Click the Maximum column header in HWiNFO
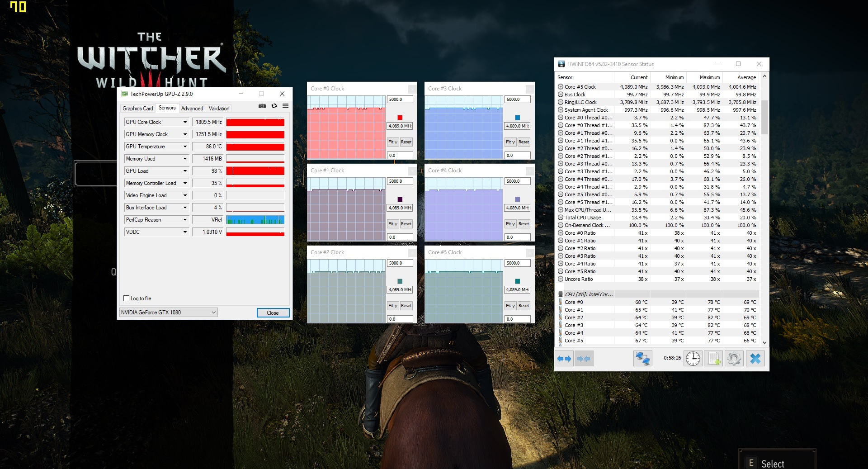Viewport: 868px width, 469px height. click(704, 77)
